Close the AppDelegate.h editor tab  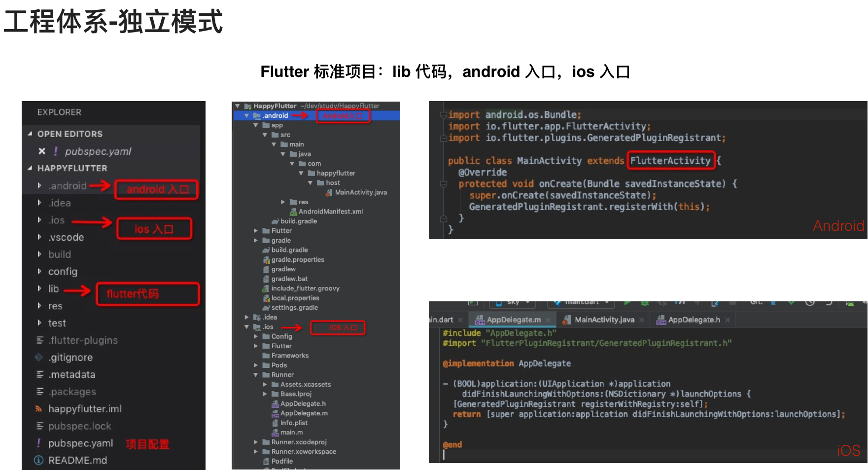(728, 320)
